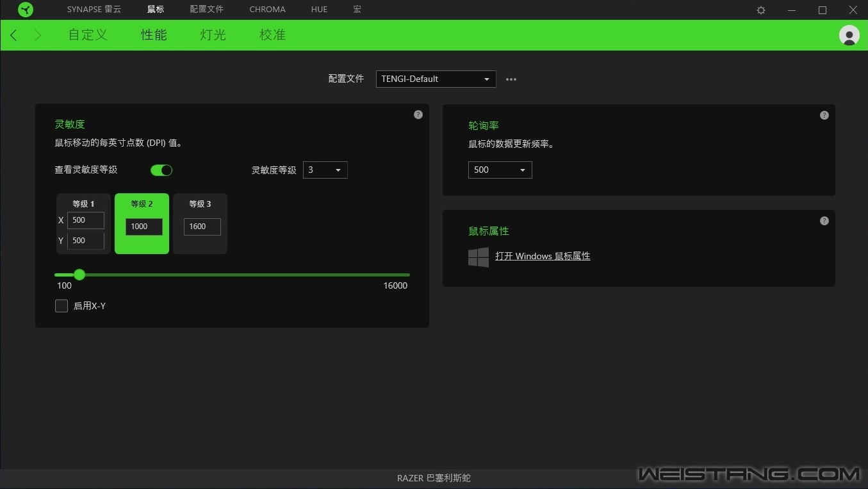This screenshot has width=868, height=489.
Task: Go back with the left arrow
Action: tap(13, 35)
